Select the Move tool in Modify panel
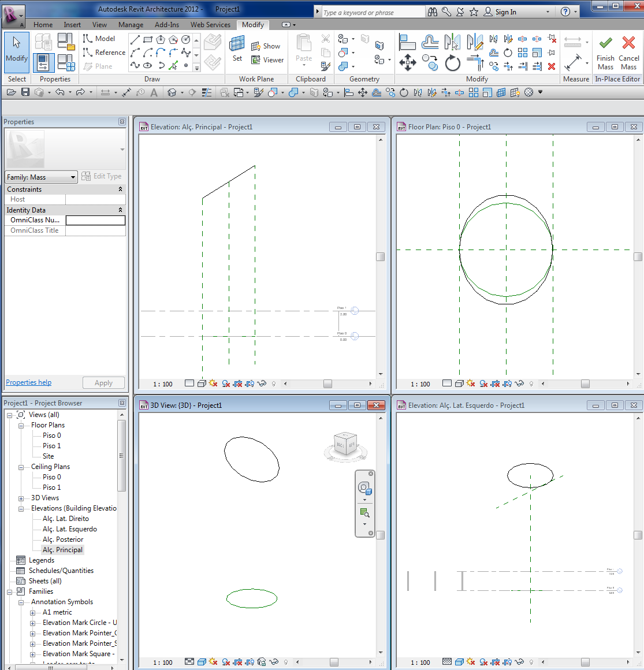The height and width of the screenshot is (670, 644). (408, 62)
